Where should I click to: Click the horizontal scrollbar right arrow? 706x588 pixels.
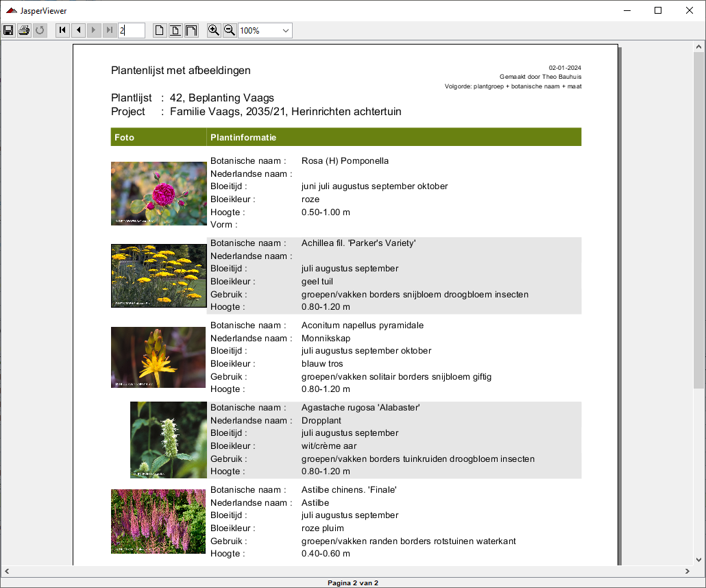pos(687,571)
